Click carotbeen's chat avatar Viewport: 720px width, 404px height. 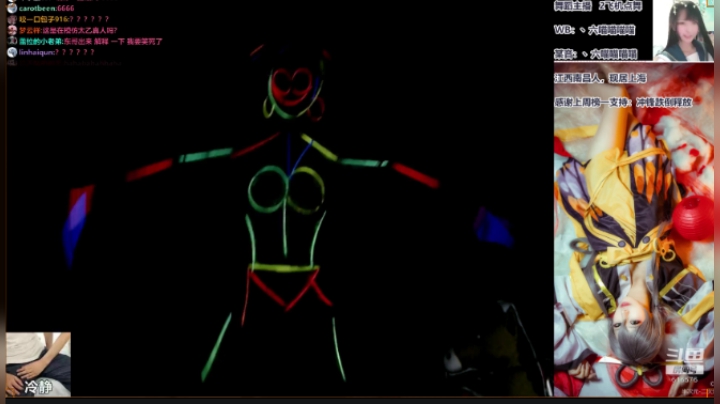[12, 8]
